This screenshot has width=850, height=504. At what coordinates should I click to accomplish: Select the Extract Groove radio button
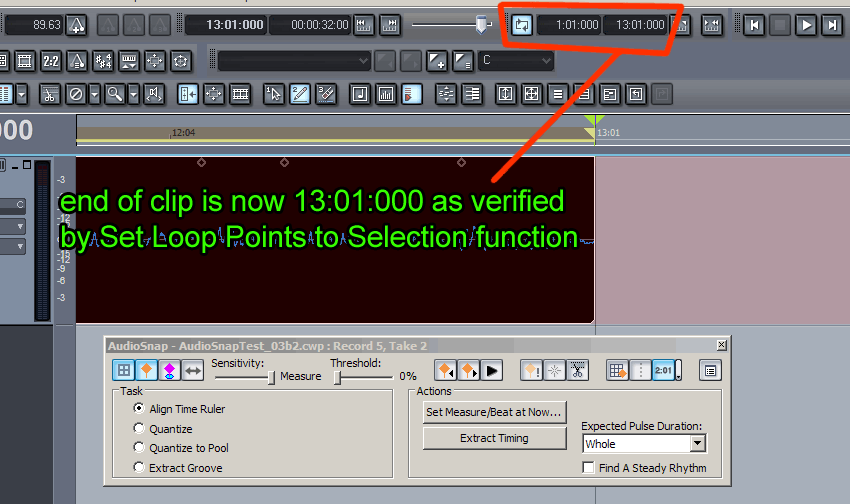140,467
